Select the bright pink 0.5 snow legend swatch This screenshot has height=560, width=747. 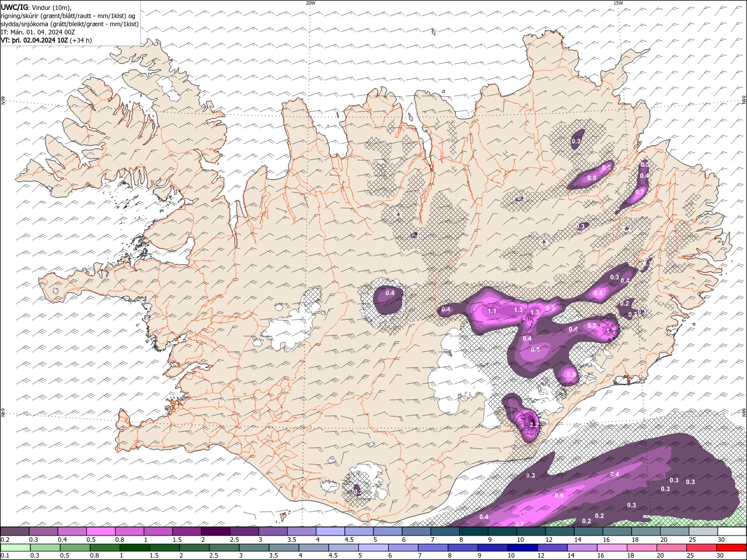(x=100, y=531)
